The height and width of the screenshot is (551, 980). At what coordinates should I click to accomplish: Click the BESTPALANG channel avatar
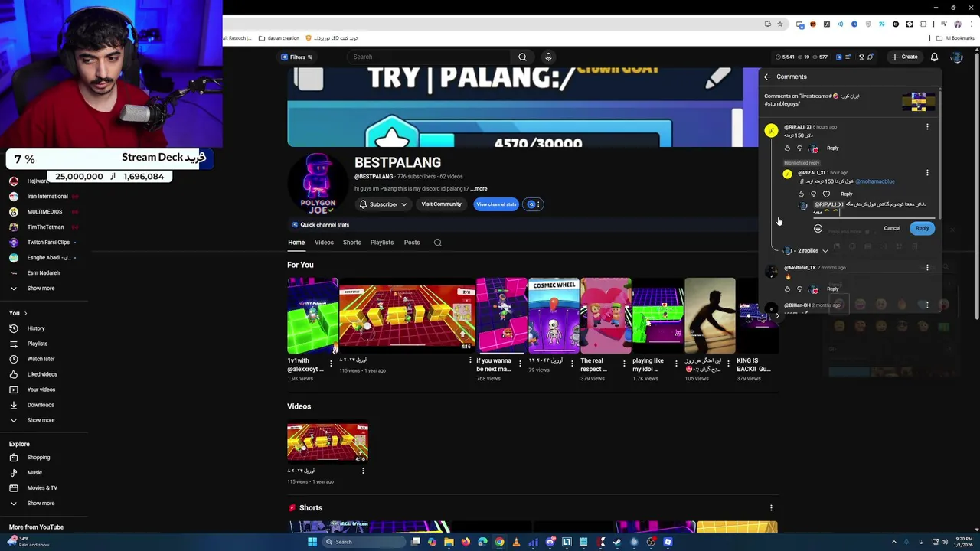click(317, 184)
